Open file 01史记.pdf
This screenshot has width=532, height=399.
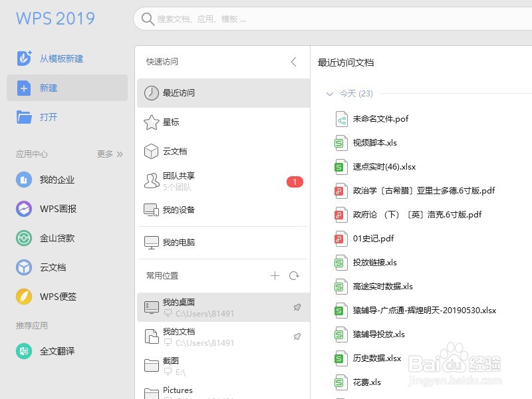364,239
